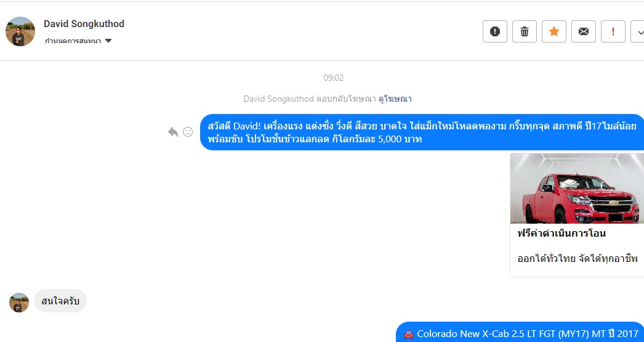The image size is (644, 342).
Task: Add an emoji reaction with smiley icon
Action: [188, 132]
